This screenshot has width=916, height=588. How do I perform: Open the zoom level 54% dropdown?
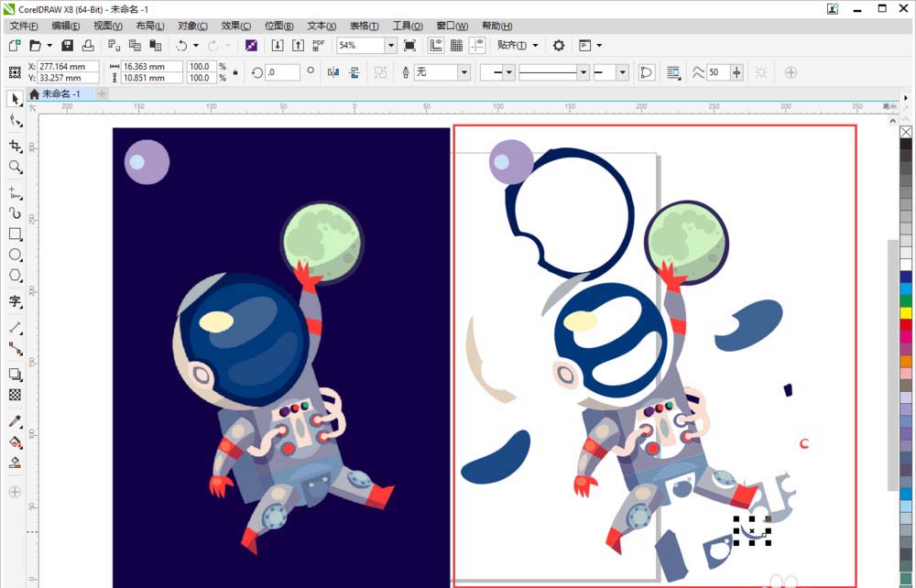390,45
